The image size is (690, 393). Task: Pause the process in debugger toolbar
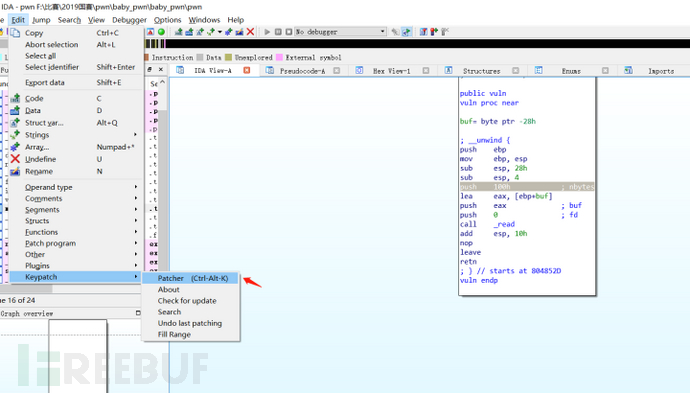[278, 32]
